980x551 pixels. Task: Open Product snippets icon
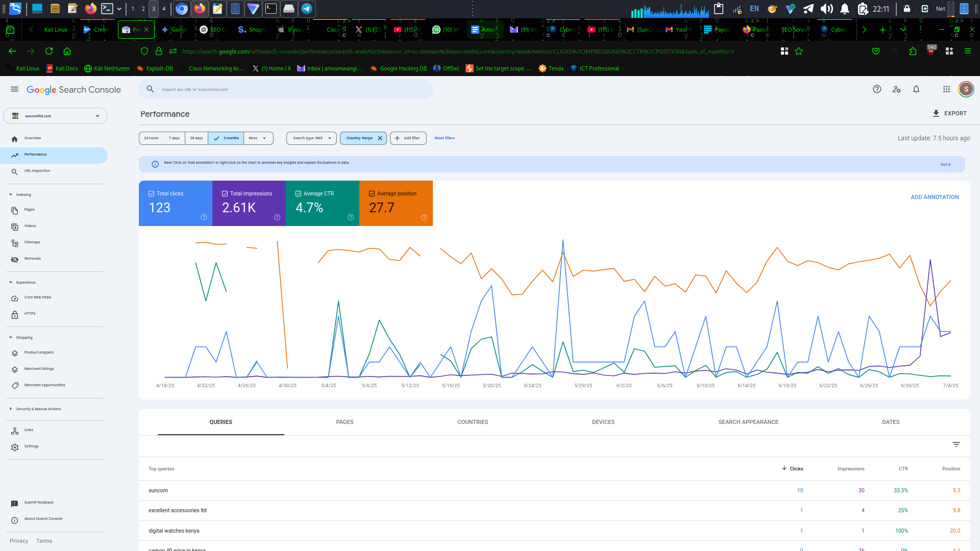click(14, 353)
